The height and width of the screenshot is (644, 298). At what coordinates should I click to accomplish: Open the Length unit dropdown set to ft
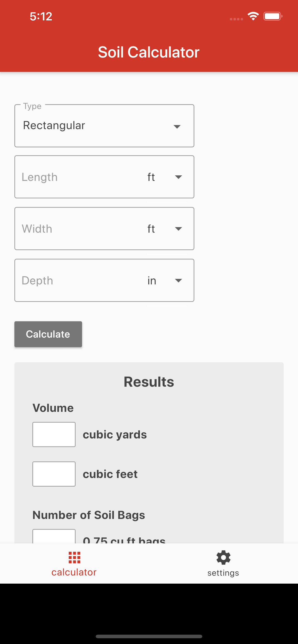click(x=178, y=177)
